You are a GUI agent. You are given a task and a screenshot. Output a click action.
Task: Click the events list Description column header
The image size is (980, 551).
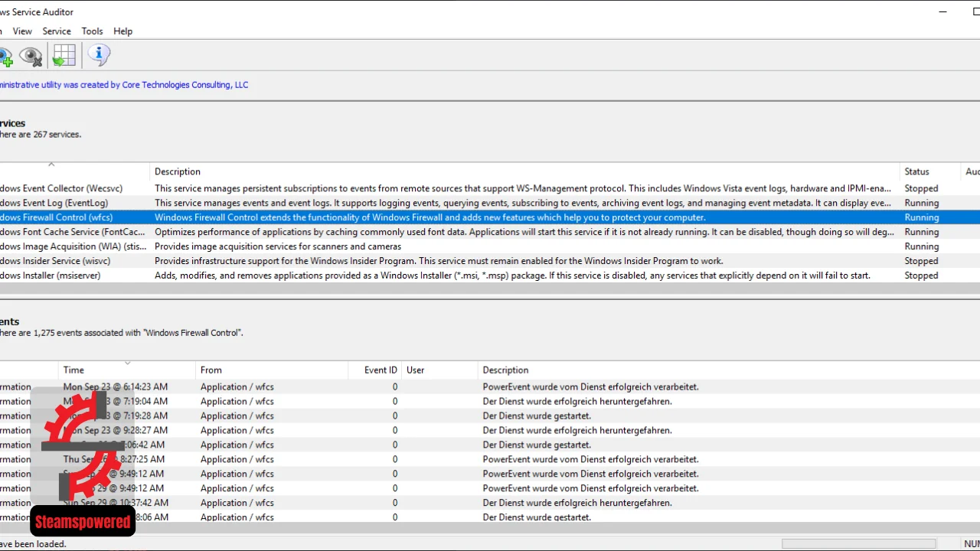(x=729, y=370)
